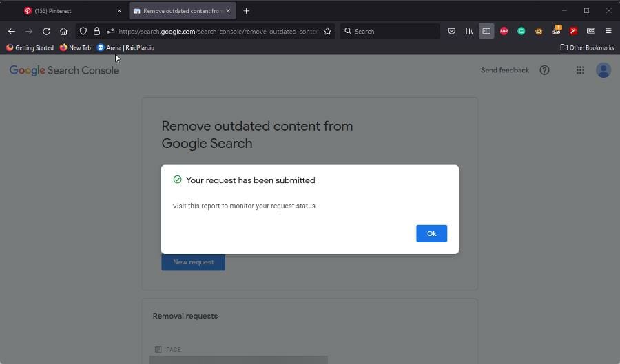This screenshot has height=364, width=620.
Task: Click the Ok button in the dialog
Action: [431, 233]
